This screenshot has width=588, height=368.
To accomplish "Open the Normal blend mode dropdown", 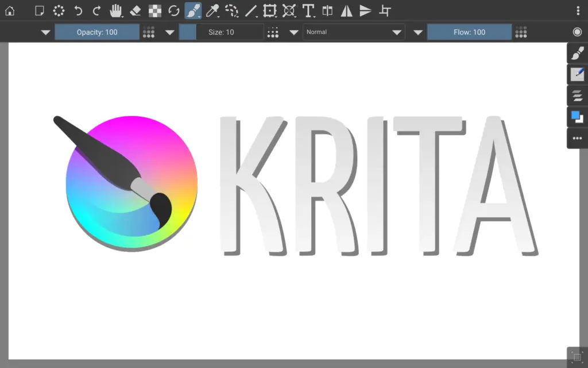I will (x=353, y=32).
